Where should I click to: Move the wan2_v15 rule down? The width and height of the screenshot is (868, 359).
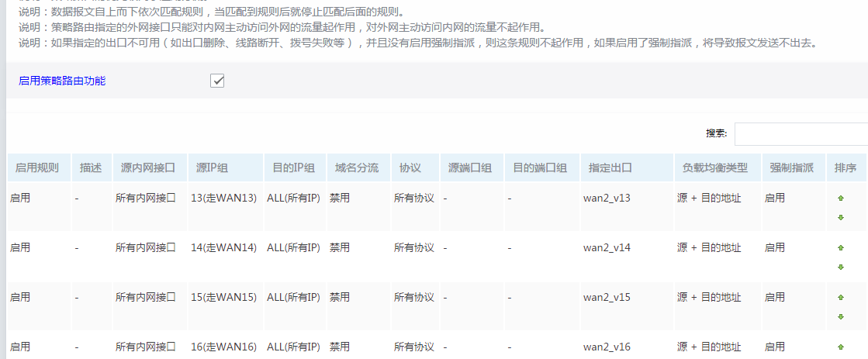point(841,317)
